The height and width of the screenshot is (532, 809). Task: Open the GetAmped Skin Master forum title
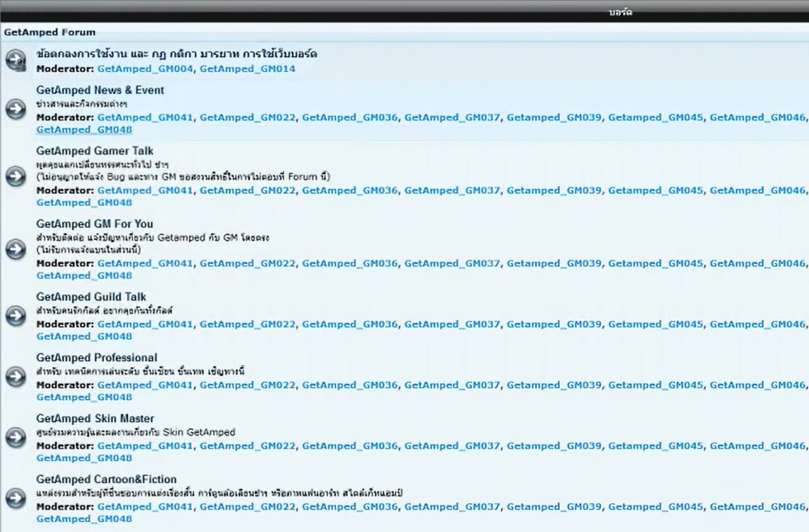95,418
